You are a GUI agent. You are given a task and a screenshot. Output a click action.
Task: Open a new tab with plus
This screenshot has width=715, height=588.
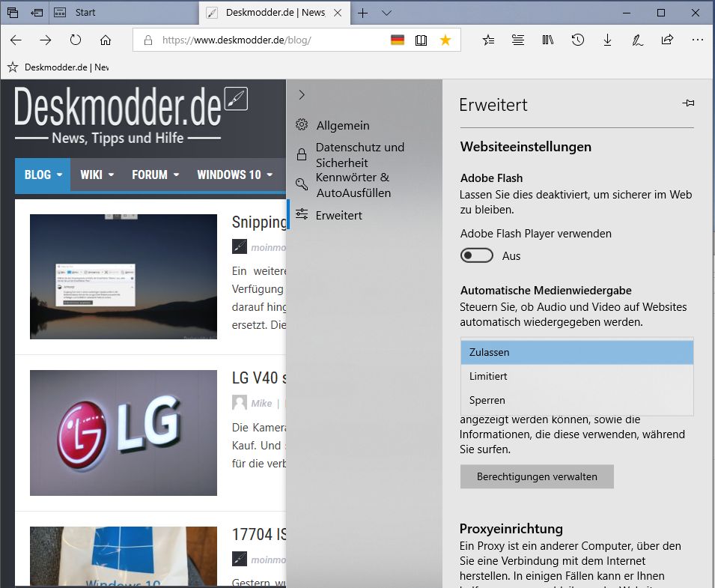pyautogui.click(x=362, y=13)
